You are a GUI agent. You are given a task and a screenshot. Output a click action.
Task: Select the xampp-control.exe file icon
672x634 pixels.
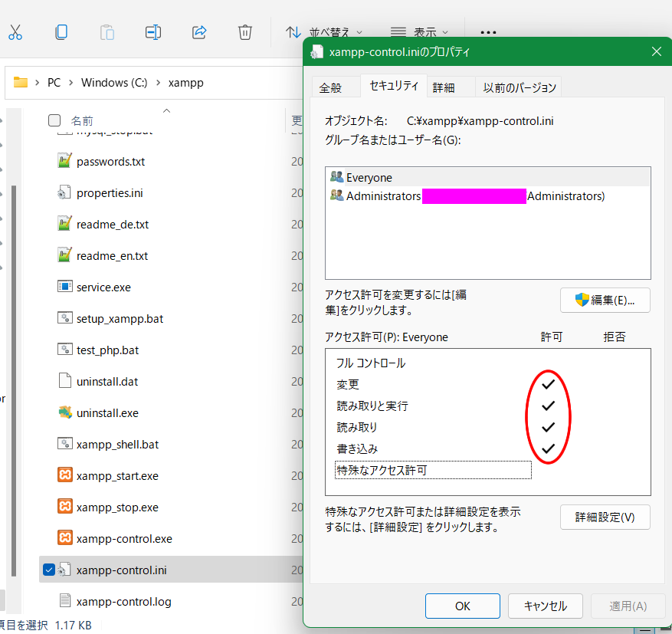(x=65, y=539)
